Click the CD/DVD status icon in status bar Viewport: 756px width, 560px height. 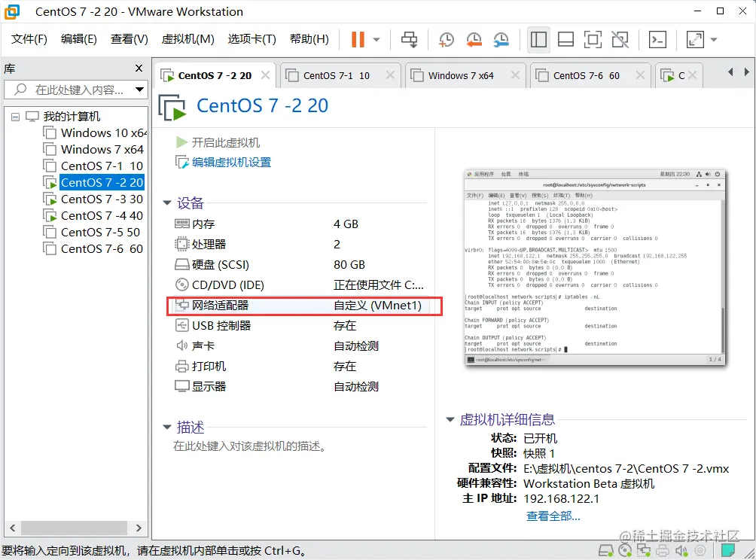(x=625, y=551)
